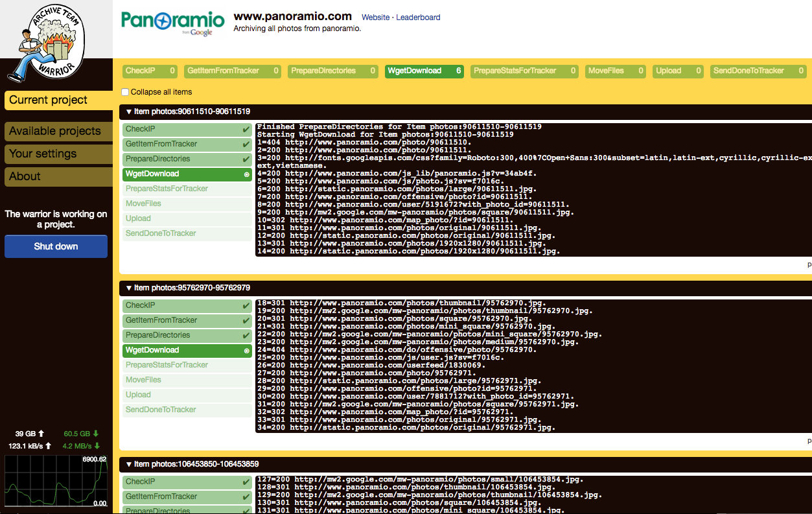Click the MoveFiles counter in the pipeline bar

coord(616,71)
